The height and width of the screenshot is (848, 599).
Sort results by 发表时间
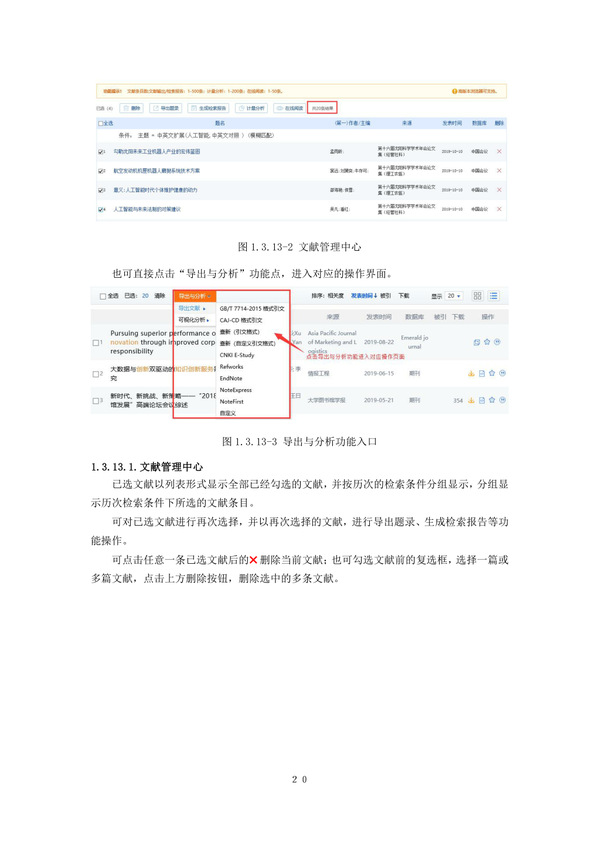tap(364, 296)
